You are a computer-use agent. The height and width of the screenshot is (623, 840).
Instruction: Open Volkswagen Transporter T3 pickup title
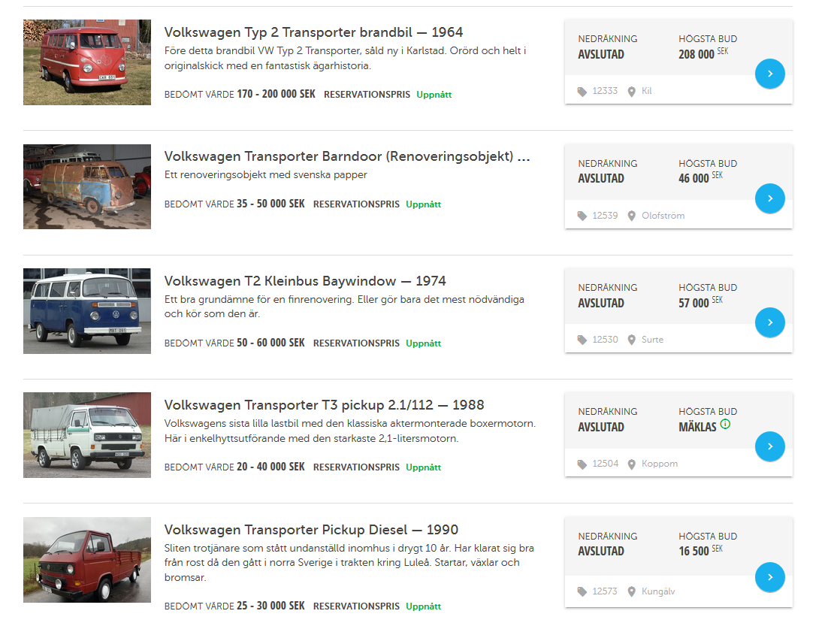(324, 405)
